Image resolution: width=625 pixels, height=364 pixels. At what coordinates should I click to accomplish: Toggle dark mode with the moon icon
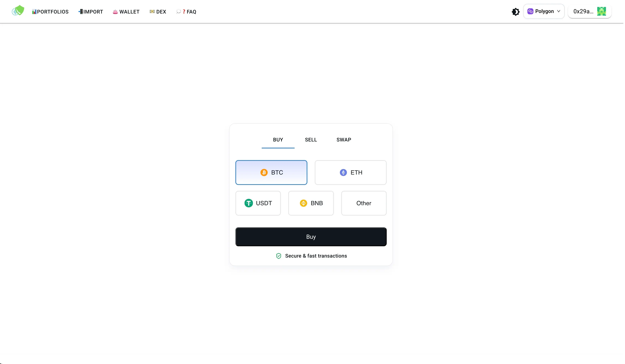[516, 11]
